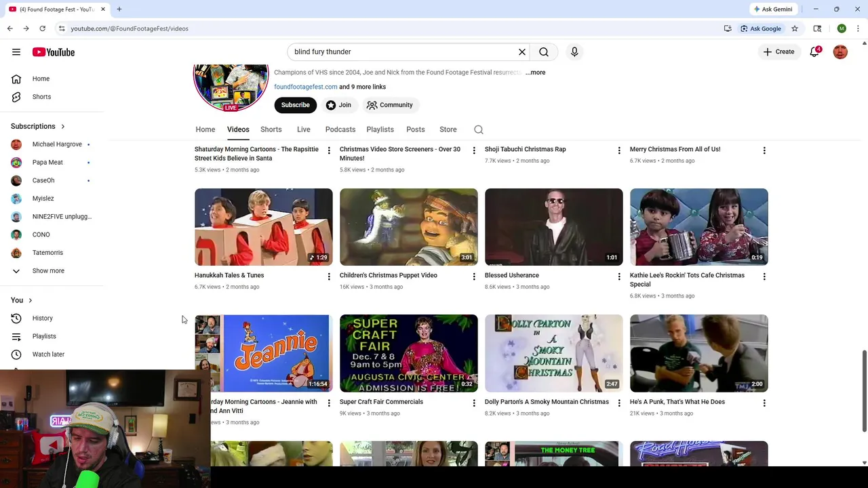Click Ask Gemini button
Viewport: 868px width, 488px height.
point(772,9)
